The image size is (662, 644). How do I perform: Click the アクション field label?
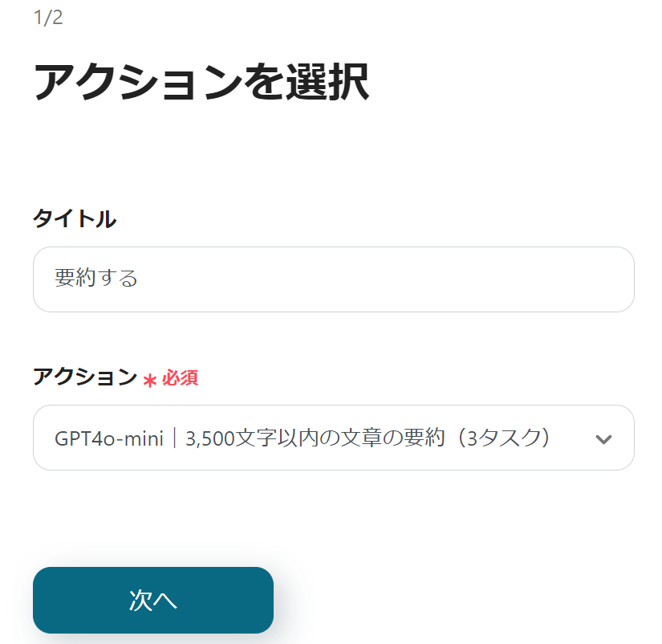coord(85,377)
